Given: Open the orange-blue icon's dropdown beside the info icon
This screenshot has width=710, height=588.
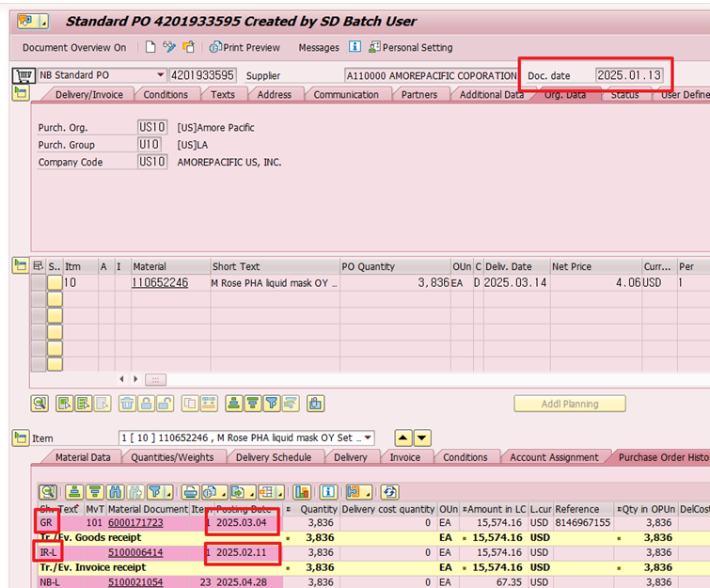Looking at the screenshot, I should tap(368, 493).
